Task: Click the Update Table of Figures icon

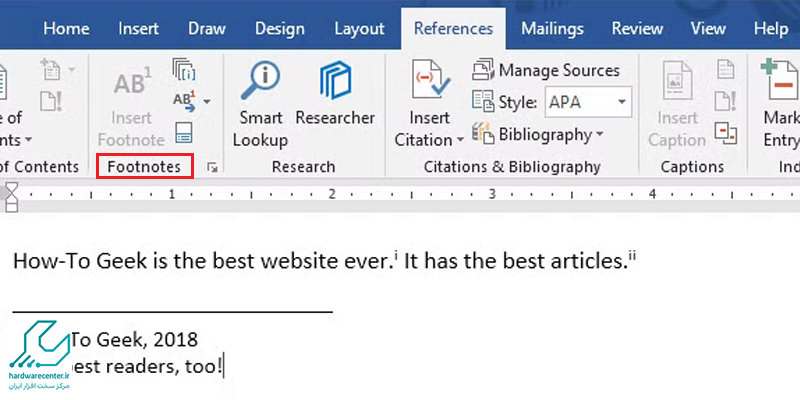Action: (x=725, y=101)
